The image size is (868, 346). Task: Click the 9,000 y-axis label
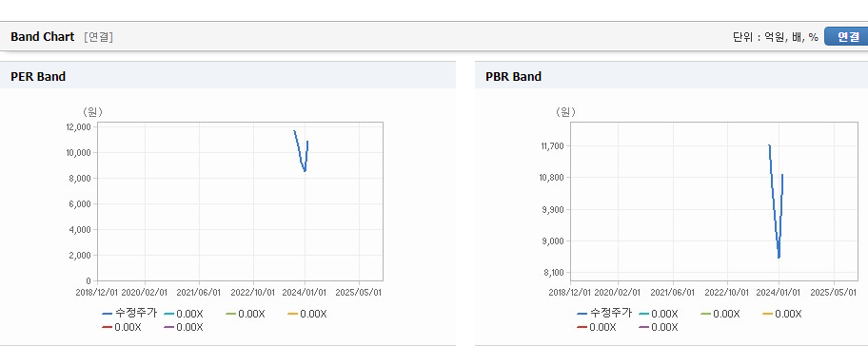pyautogui.click(x=554, y=241)
